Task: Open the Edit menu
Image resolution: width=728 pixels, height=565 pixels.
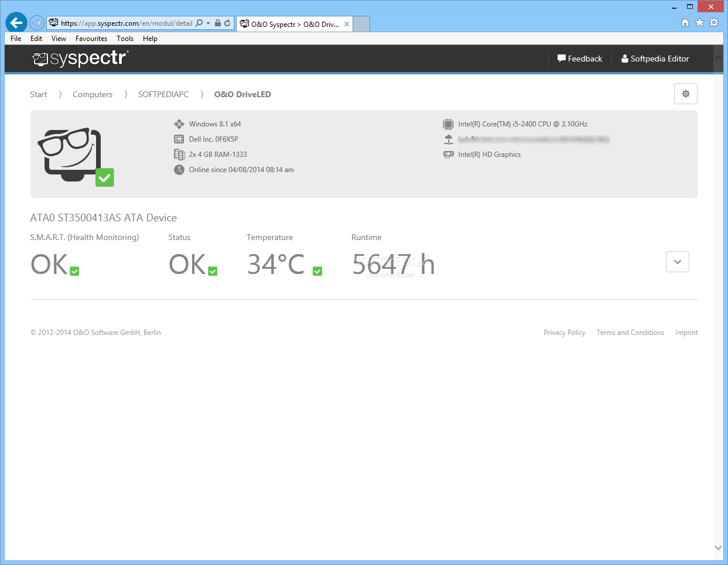Action: tap(36, 39)
